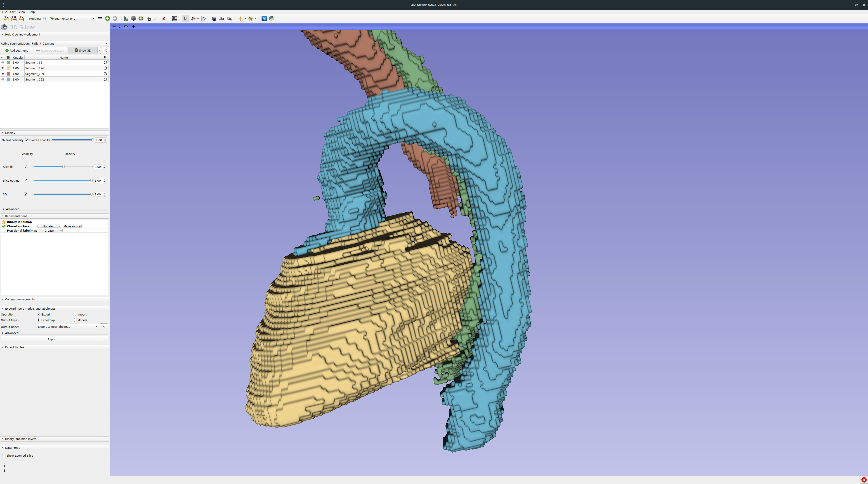Open the View menu

(22, 12)
